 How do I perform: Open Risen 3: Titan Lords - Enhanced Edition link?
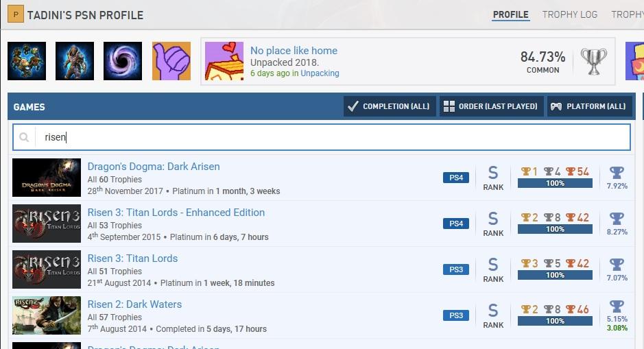click(176, 213)
